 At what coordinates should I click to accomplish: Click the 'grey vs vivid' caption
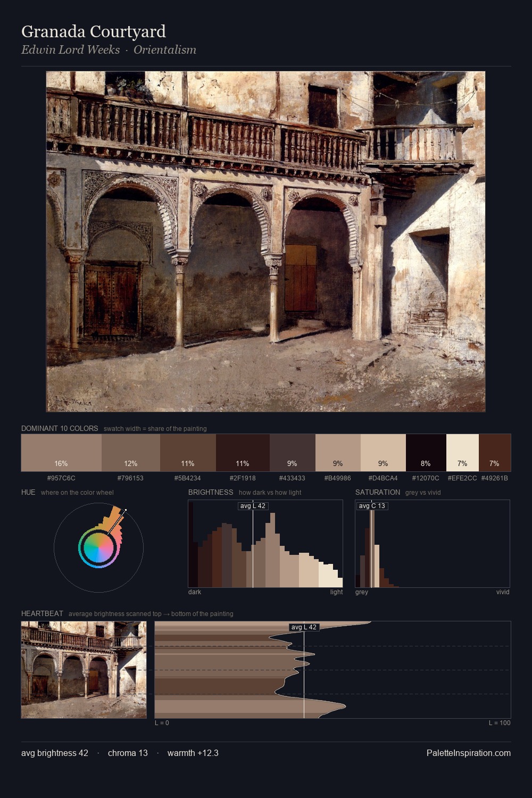[423, 493]
